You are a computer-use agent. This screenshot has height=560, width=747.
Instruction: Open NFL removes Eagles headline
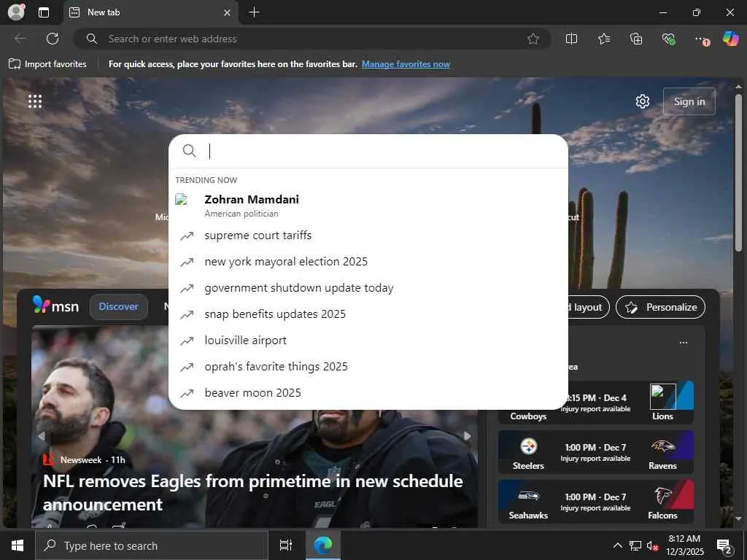(253, 492)
